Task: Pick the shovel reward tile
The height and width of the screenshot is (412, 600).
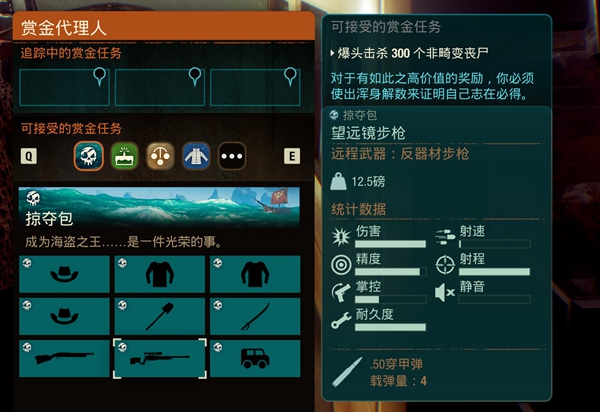Action: [160, 316]
